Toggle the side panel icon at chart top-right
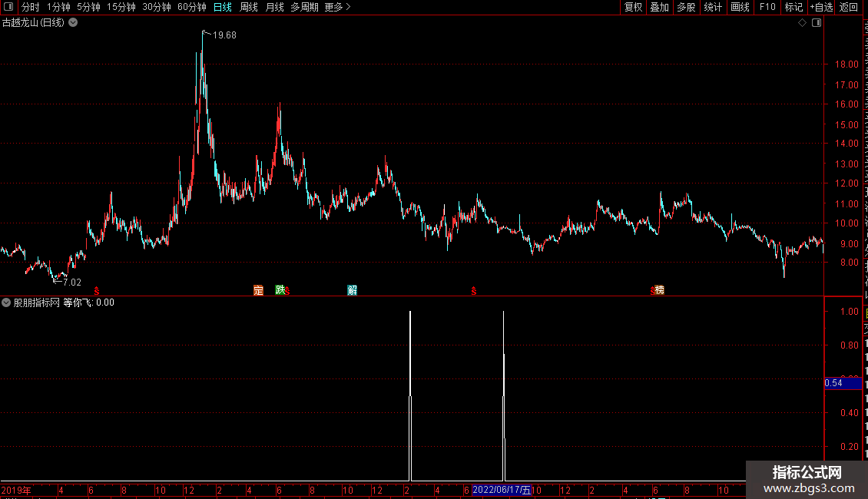 pyautogui.click(x=817, y=23)
